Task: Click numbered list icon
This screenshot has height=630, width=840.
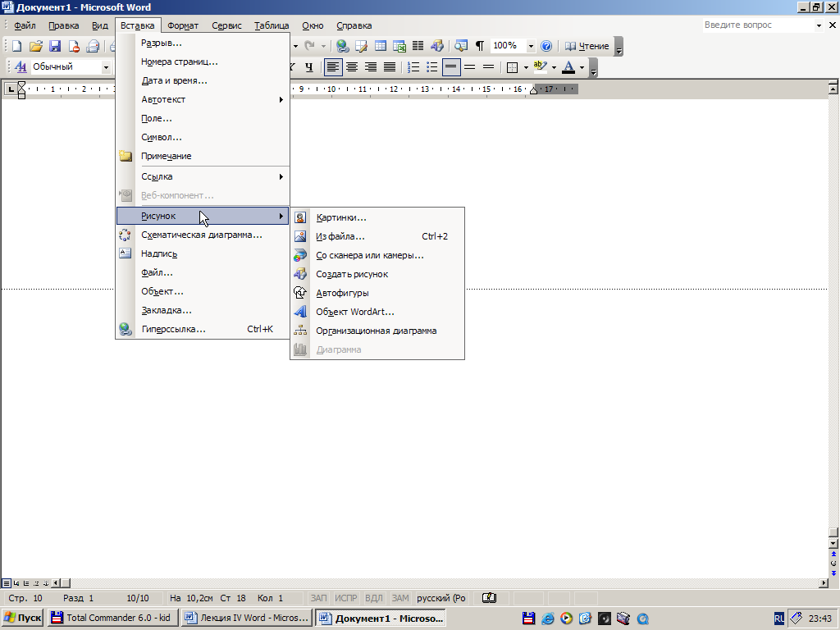Action: click(x=413, y=67)
